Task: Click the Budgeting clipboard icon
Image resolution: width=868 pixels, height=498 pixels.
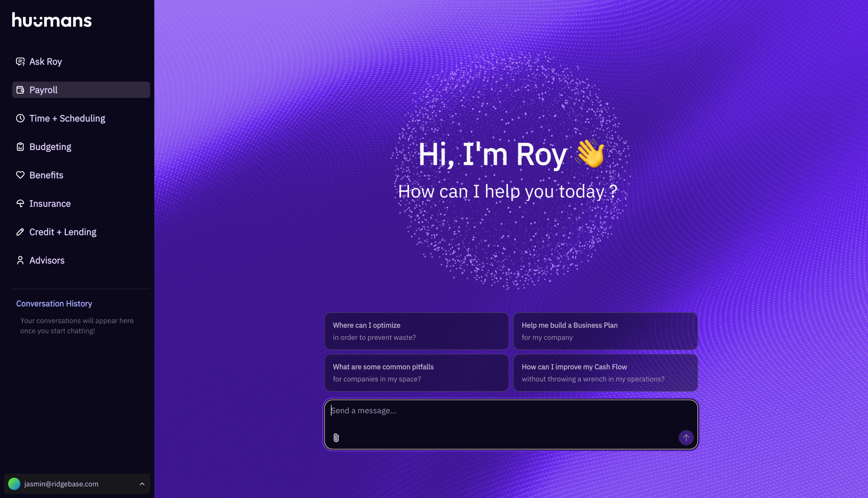Action: 20,147
